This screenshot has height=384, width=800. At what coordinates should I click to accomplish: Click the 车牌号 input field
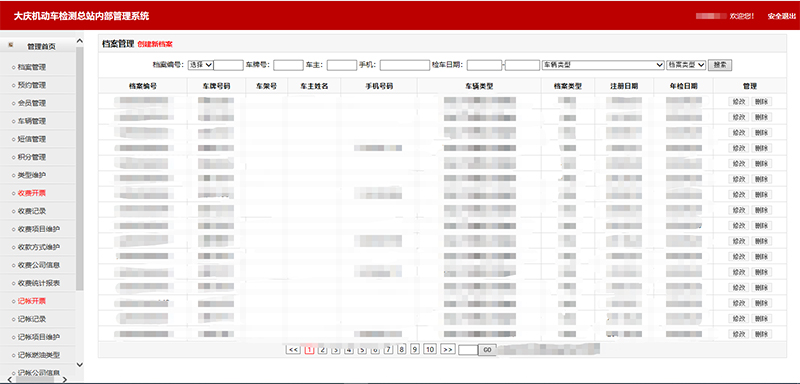point(288,65)
